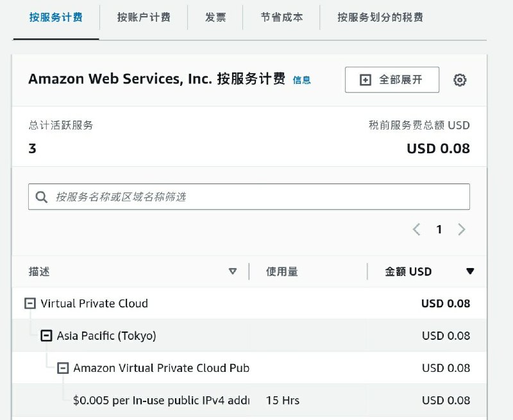Go to previous page with left chevron

[417, 230]
